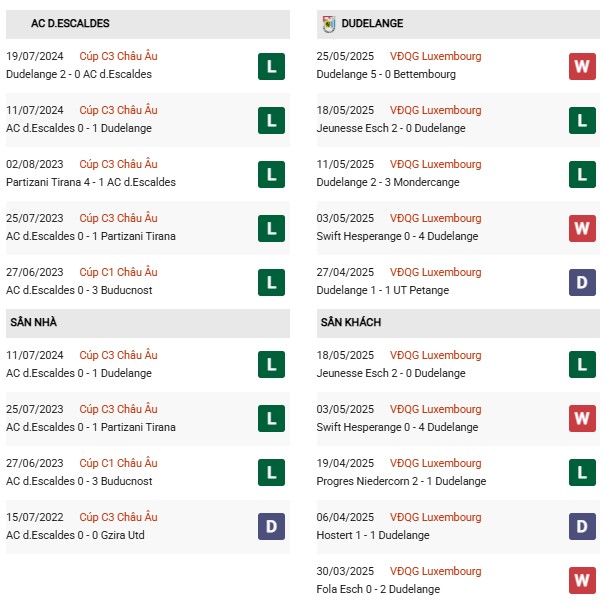Open the DUDELANGE team header
This screenshot has width=605, height=606.
click(372, 23)
